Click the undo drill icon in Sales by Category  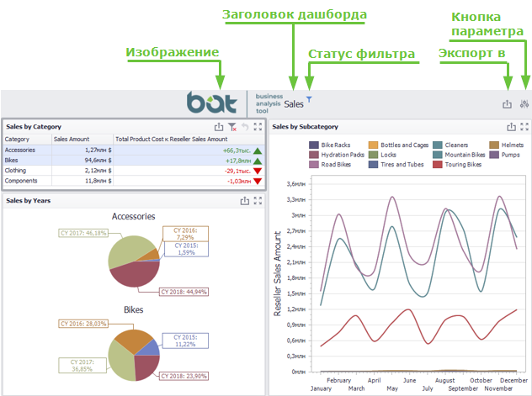click(245, 127)
